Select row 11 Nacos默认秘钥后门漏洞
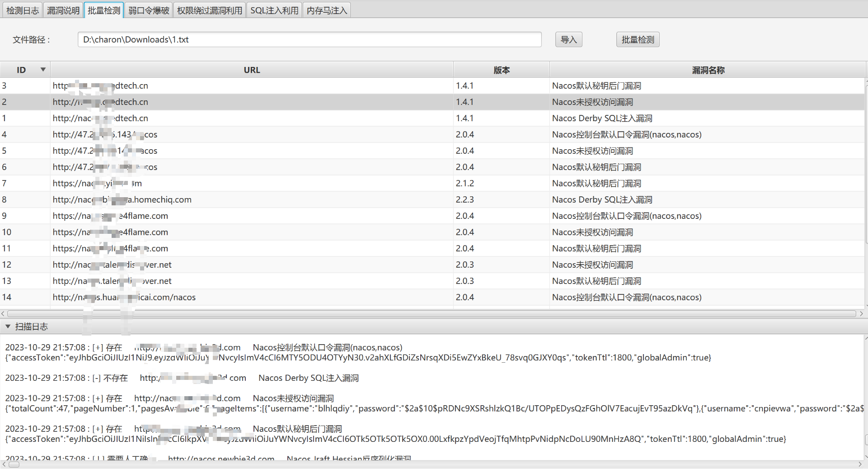Viewport: 868px width, 469px height. tap(432, 248)
